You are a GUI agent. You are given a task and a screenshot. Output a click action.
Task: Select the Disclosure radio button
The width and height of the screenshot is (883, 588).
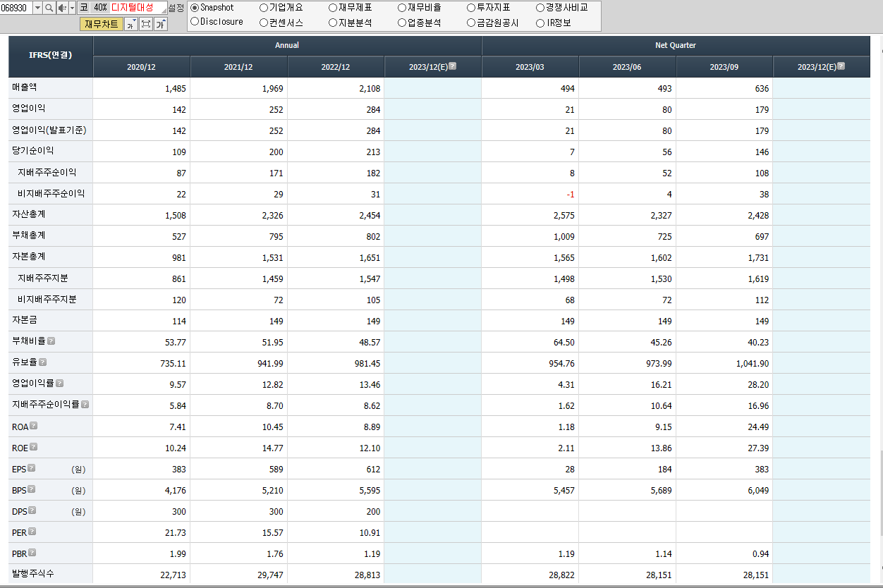pos(195,22)
